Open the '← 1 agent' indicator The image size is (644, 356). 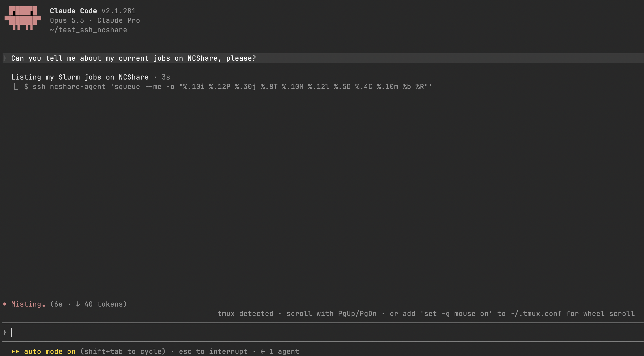(280, 351)
